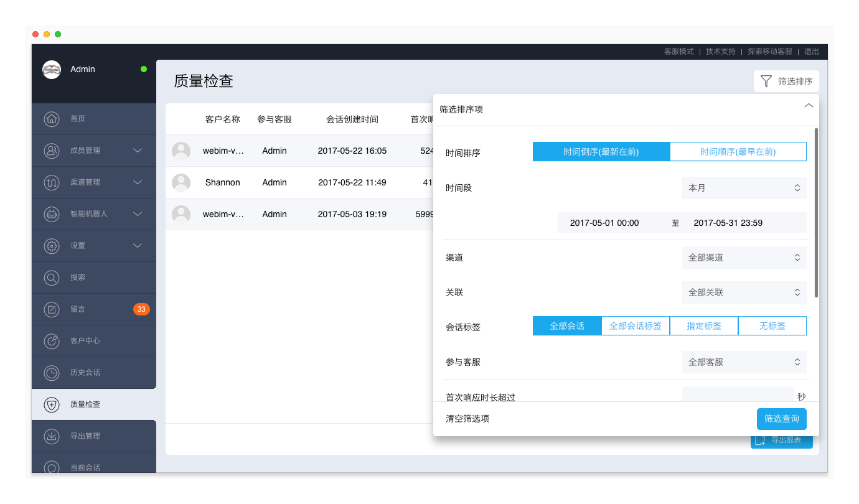The width and height of the screenshot is (859, 504).
Task: Click the 导出报表 button
Action: [x=782, y=440]
